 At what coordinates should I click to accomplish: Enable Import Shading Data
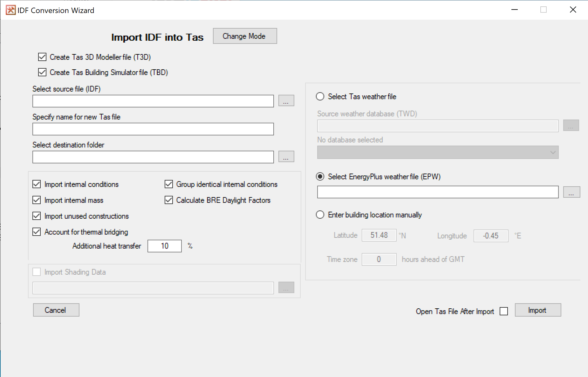point(37,272)
